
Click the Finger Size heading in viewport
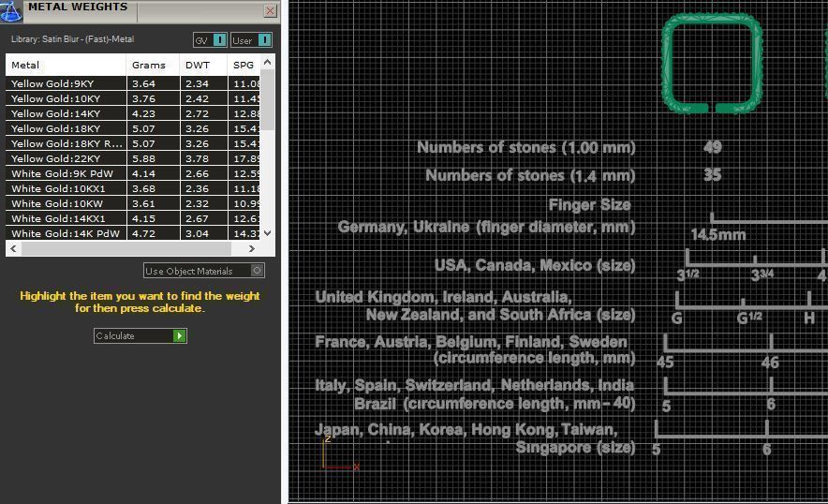click(589, 204)
